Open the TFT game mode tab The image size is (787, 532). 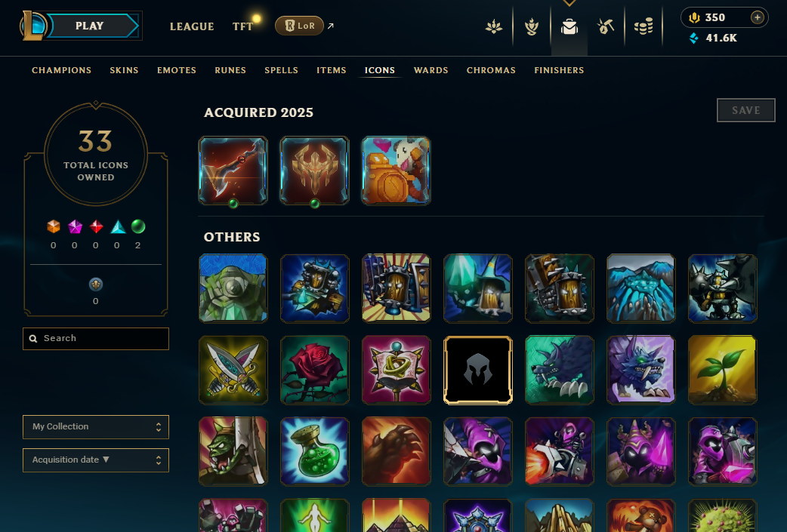tap(243, 26)
